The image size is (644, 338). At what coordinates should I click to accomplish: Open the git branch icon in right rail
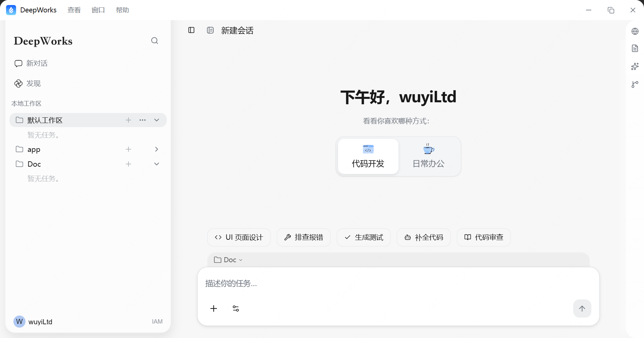point(635,84)
